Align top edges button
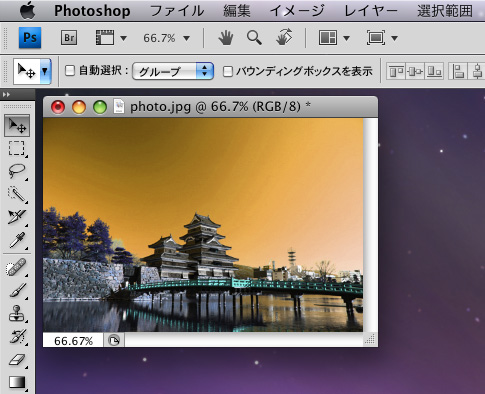The height and width of the screenshot is (394, 485). click(396, 71)
